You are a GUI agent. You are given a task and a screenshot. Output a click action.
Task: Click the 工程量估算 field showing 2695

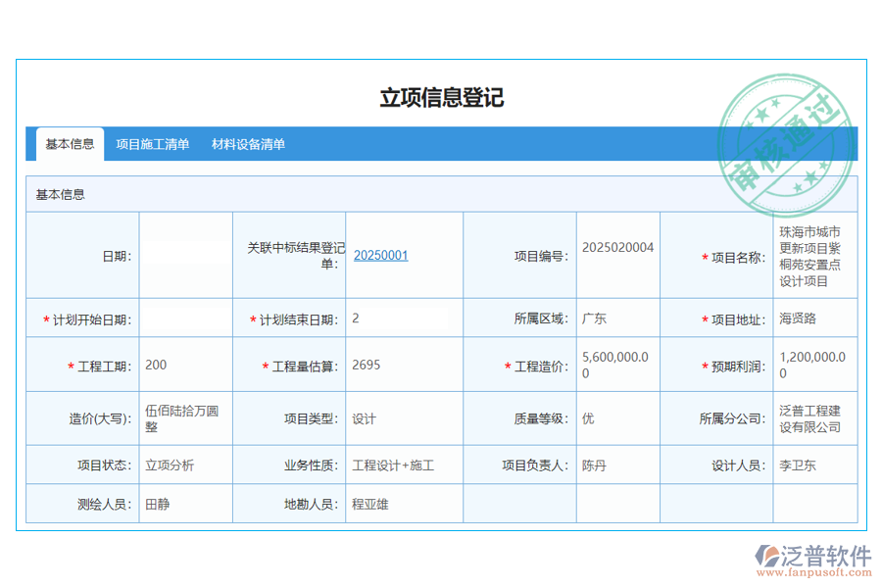pyautogui.click(x=403, y=365)
